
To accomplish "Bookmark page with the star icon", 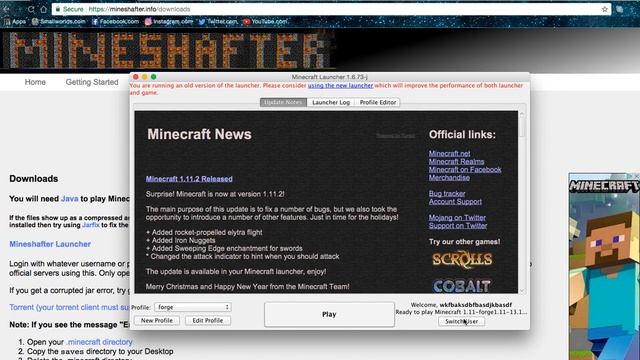I will [604, 9].
